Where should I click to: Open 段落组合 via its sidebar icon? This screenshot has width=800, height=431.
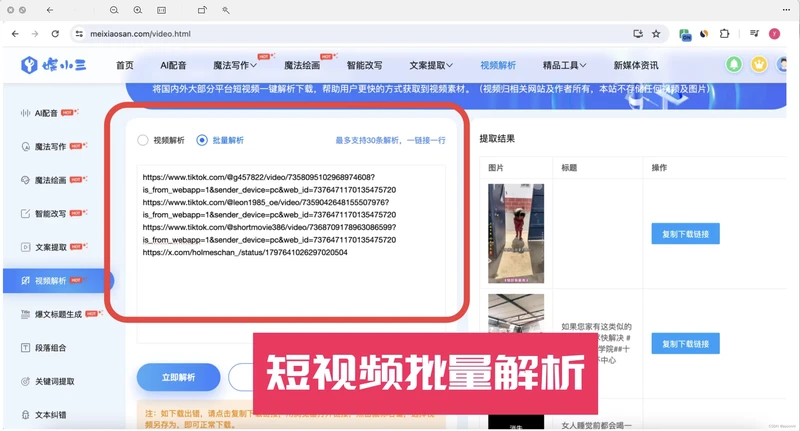click(x=26, y=348)
